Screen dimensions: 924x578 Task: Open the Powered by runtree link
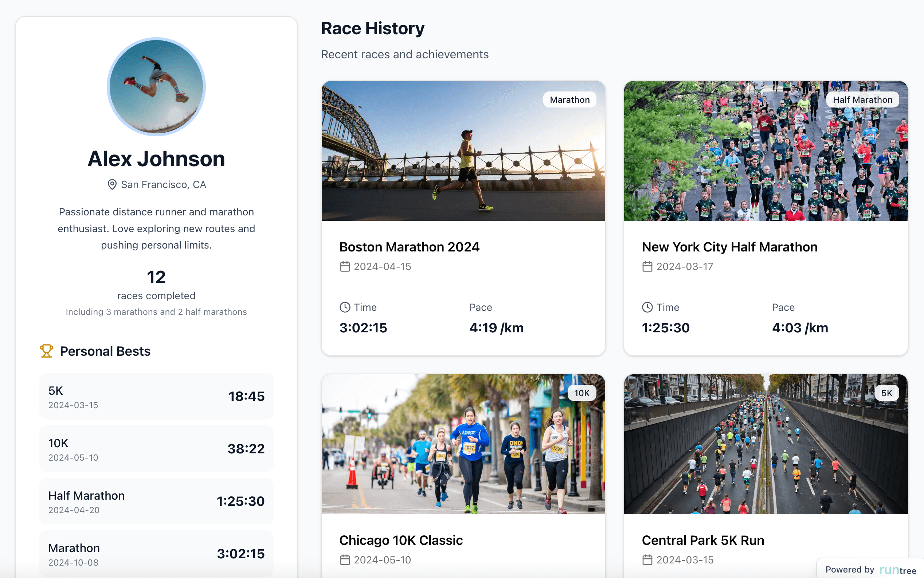point(870,570)
